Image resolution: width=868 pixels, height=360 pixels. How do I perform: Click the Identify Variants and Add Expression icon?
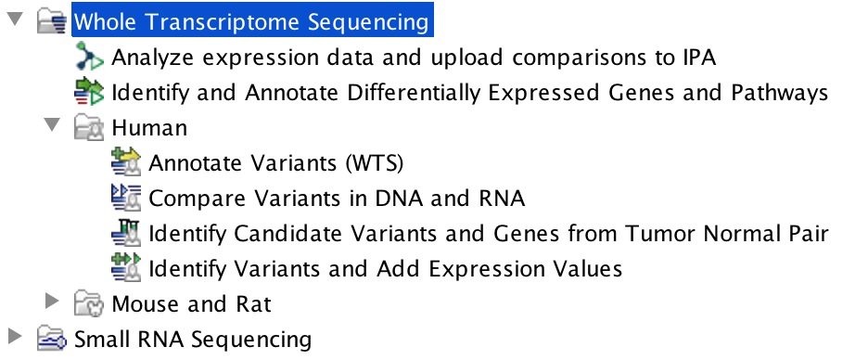tap(126, 269)
